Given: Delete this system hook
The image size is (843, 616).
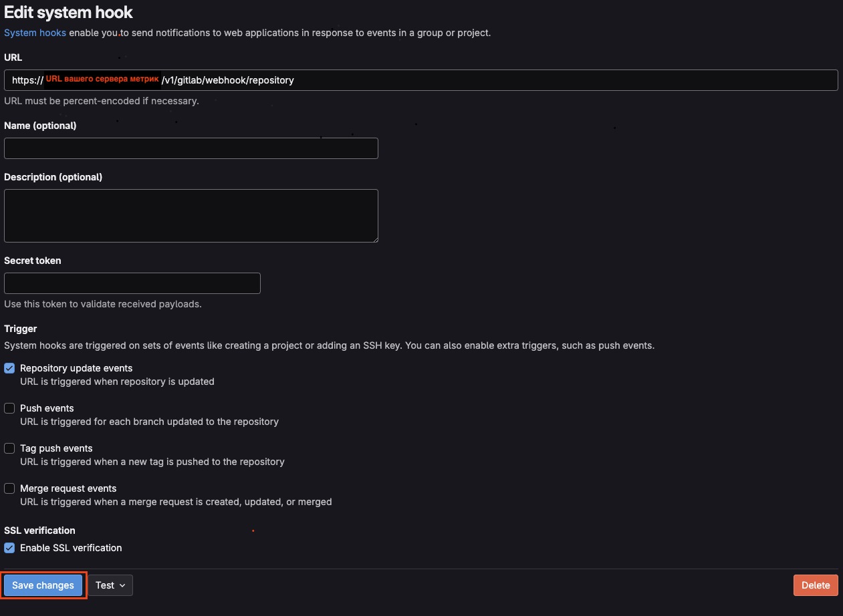Looking at the screenshot, I should pyautogui.click(x=816, y=585).
